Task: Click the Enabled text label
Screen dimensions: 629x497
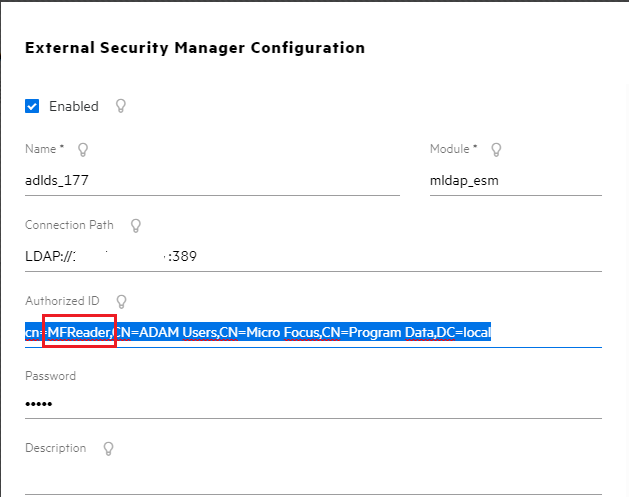Action: click(74, 106)
